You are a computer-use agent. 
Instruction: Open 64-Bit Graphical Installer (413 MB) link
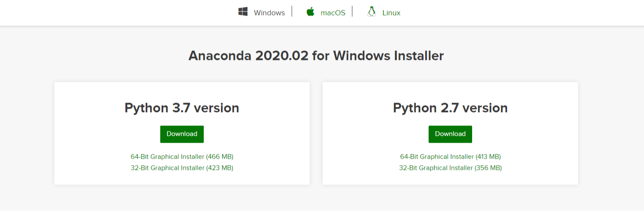pyautogui.click(x=450, y=157)
